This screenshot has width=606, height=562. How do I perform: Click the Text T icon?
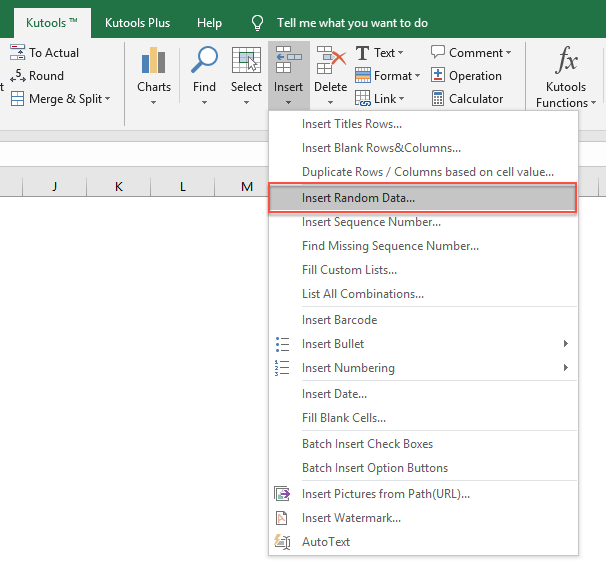(362, 53)
